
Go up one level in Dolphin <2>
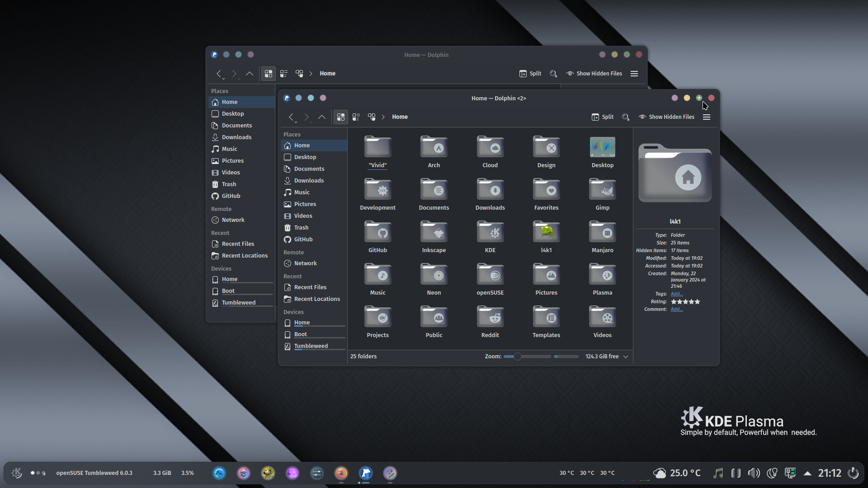pyautogui.click(x=322, y=117)
